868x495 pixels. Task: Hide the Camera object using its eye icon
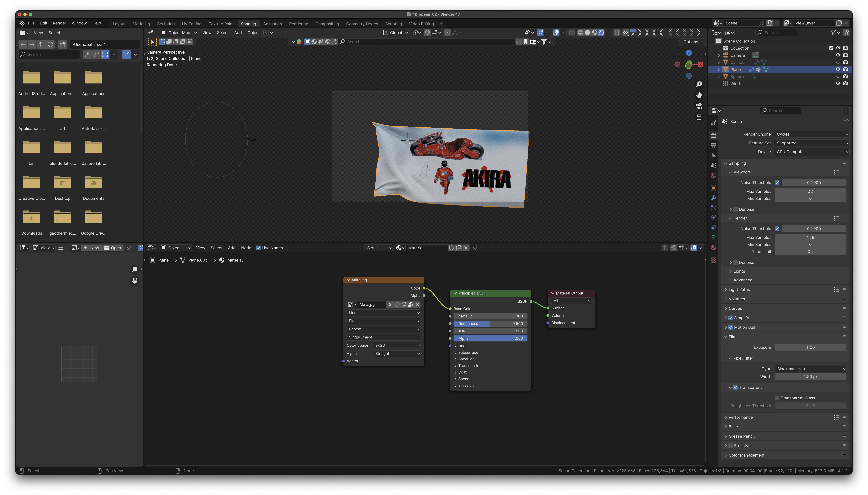click(838, 55)
